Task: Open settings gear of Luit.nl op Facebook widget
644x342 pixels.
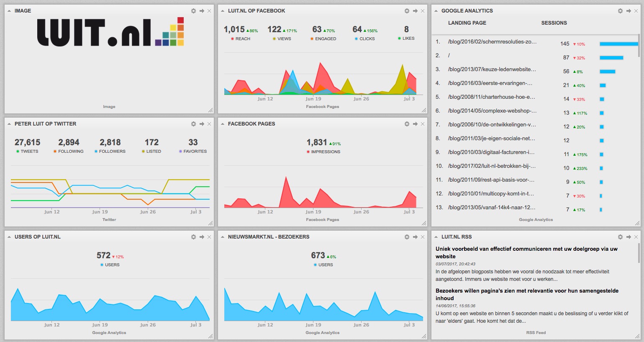Action: coord(407,11)
